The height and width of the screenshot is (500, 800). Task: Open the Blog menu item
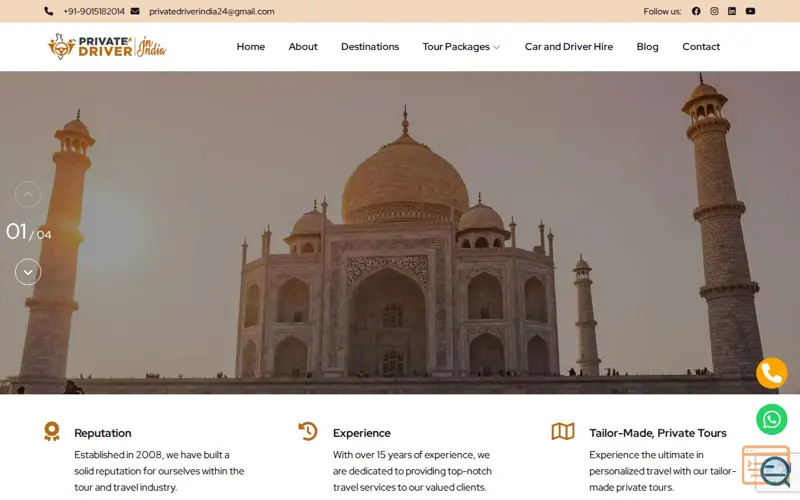647,46
